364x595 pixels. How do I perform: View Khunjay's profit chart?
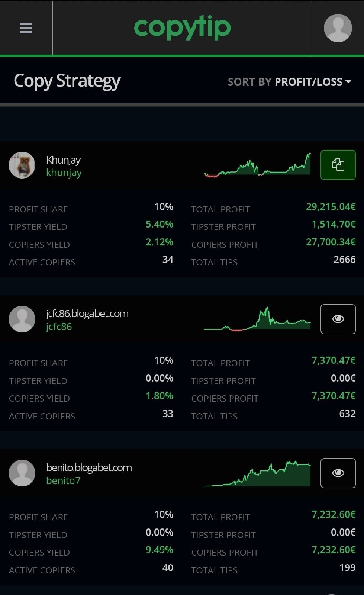point(257,165)
